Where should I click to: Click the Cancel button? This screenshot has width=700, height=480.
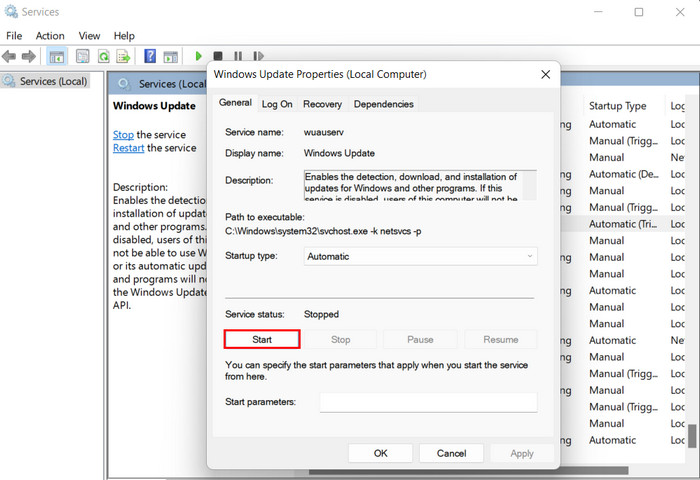pos(451,453)
